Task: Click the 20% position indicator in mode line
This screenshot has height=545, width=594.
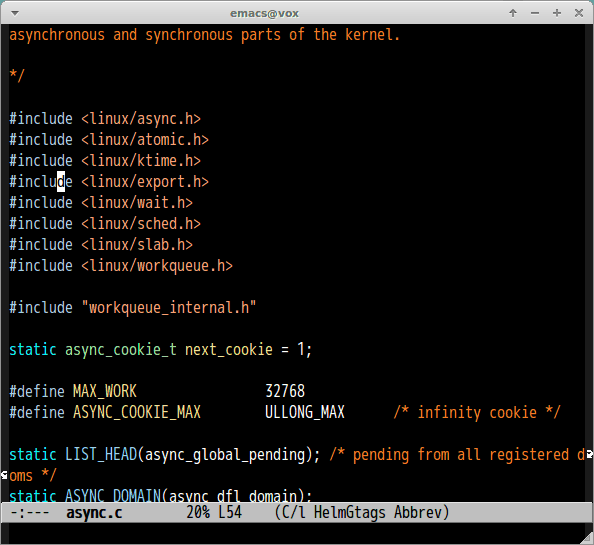Action: pyautogui.click(x=198, y=513)
